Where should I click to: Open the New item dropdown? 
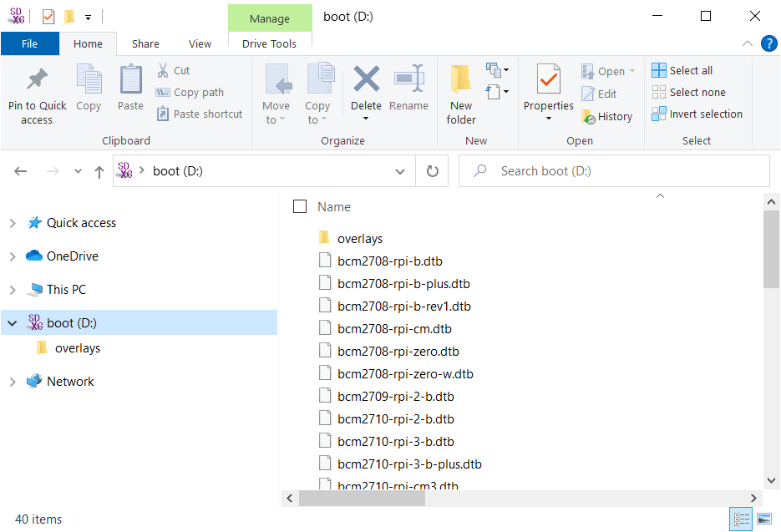coord(496,70)
